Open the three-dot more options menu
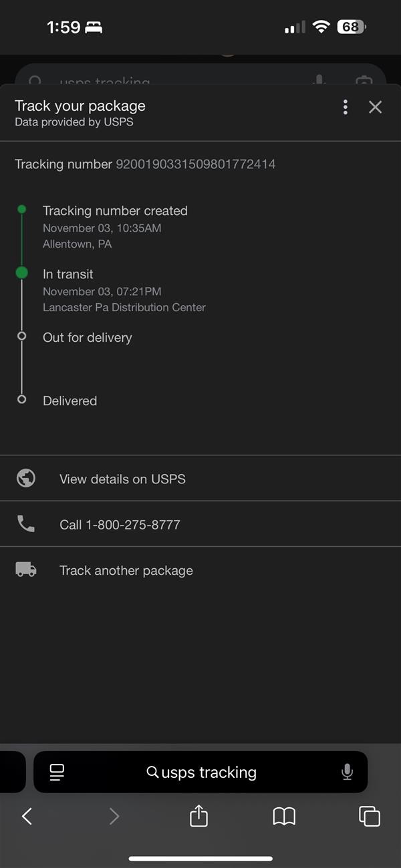401x868 pixels. [346, 107]
